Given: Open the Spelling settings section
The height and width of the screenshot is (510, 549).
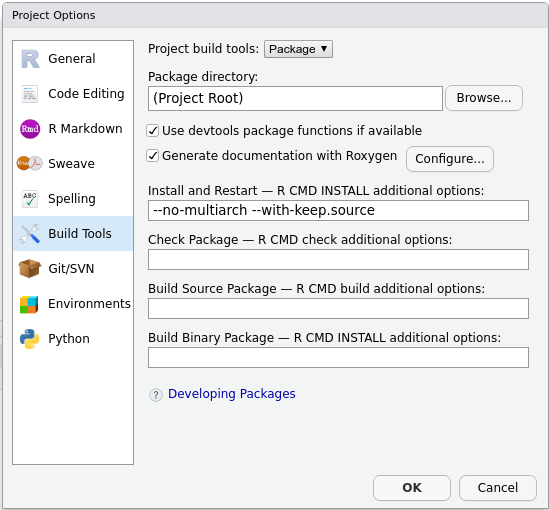Looking at the screenshot, I should [73, 198].
